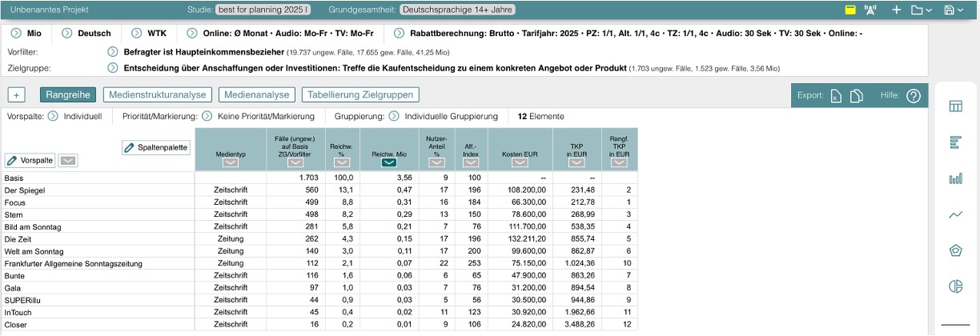Screen dimensions: 980x336
Task: Open TKP in EUR column dropdown
Action: pos(576,162)
